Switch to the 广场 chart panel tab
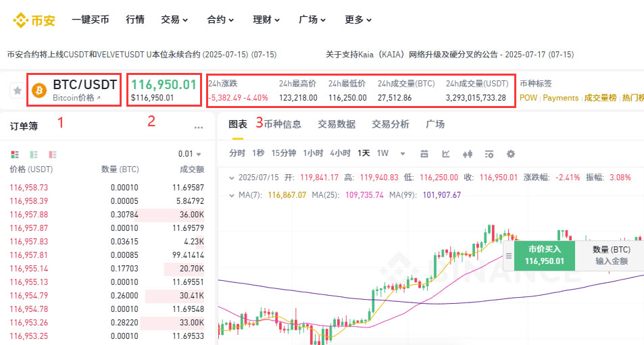This screenshot has width=644, height=345. 435,124
